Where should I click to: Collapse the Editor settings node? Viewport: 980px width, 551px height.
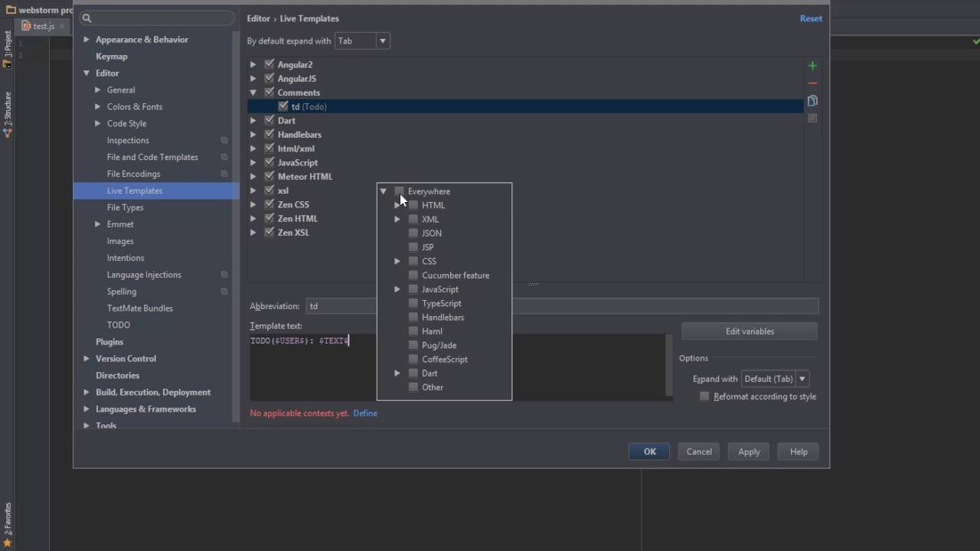click(86, 73)
